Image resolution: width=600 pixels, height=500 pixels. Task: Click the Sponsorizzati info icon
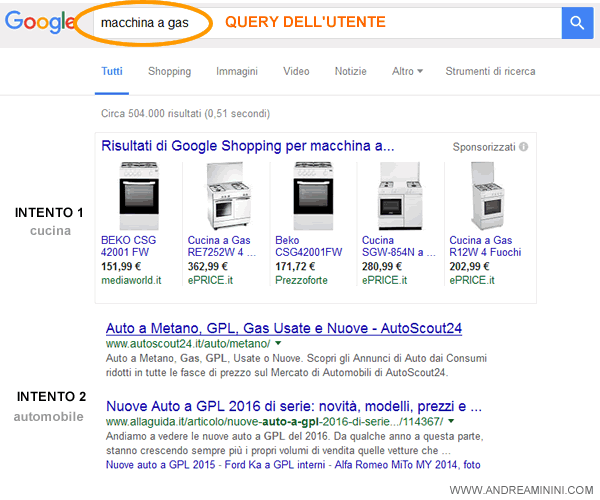point(523,147)
